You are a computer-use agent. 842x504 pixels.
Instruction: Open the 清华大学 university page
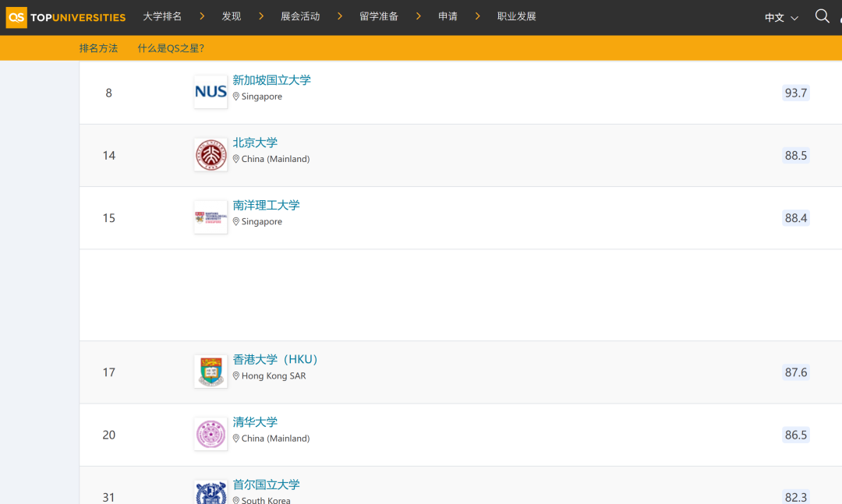255,422
